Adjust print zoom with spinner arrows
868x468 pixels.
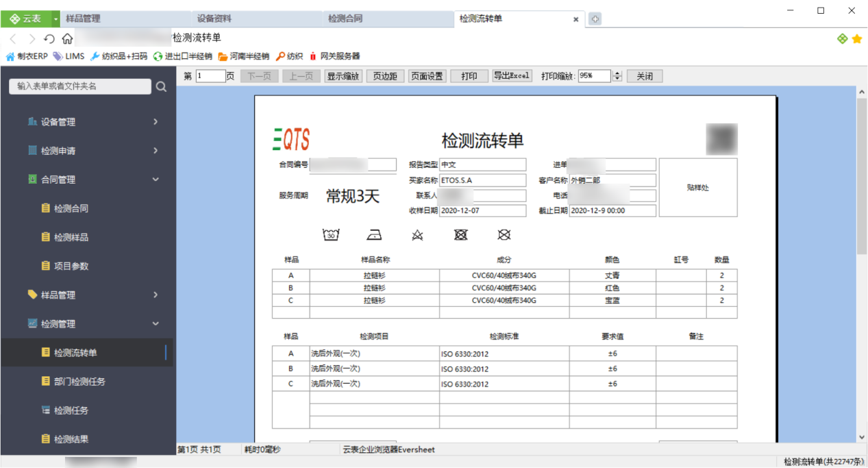point(617,76)
